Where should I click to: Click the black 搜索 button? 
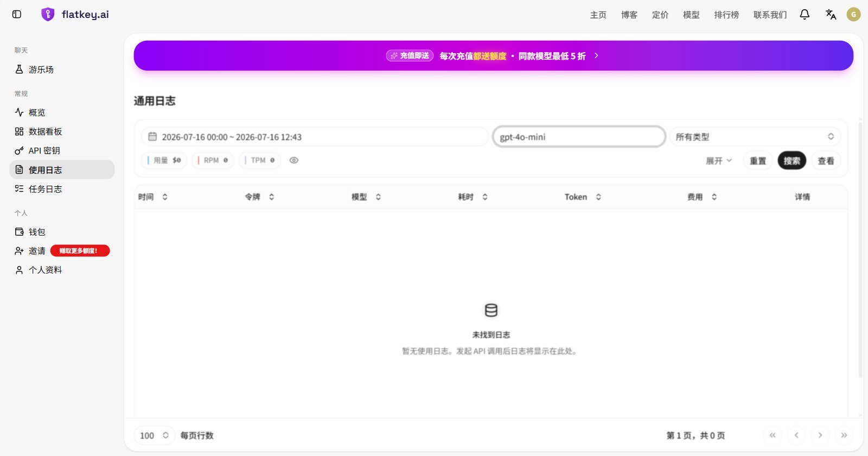pyautogui.click(x=792, y=161)
